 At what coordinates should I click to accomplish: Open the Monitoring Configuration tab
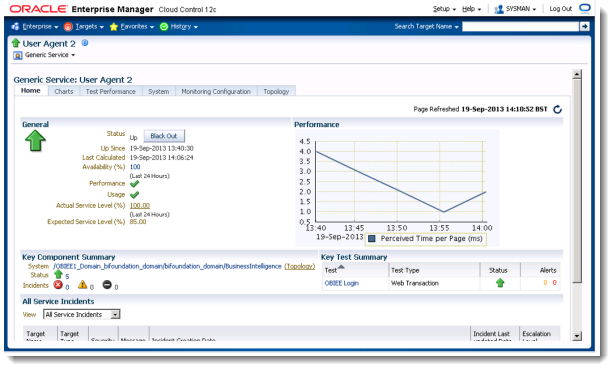click(x=216, y=91)
